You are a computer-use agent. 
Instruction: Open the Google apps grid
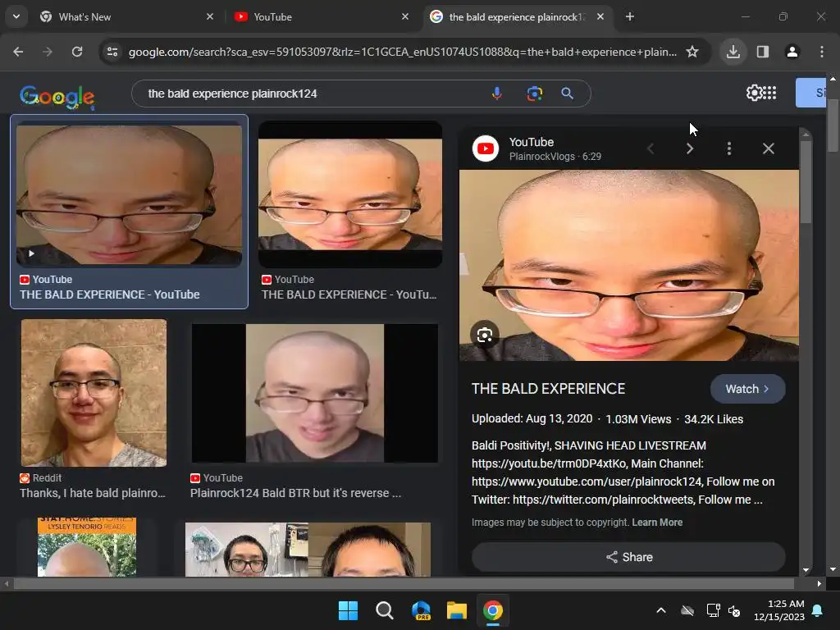click(x=769, y=93)
